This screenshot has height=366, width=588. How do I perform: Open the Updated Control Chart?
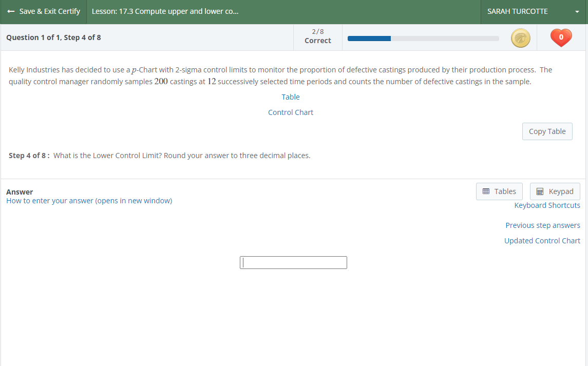point(542,240)
